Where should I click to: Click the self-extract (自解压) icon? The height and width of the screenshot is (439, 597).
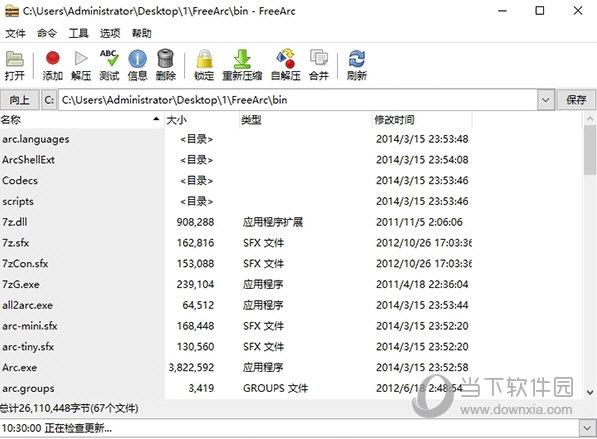286,59
